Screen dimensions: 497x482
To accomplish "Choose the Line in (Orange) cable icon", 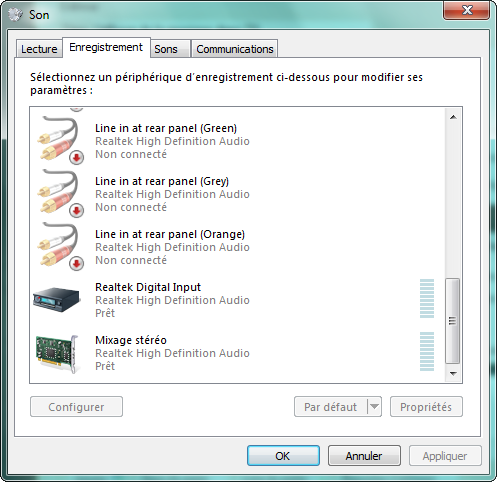I will (59, 246).
